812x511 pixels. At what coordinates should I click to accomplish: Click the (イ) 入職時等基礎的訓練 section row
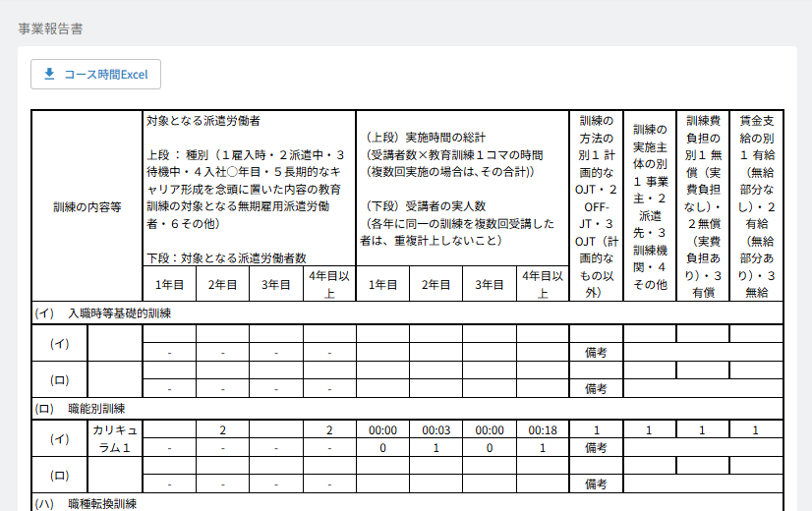click(408, 313)
